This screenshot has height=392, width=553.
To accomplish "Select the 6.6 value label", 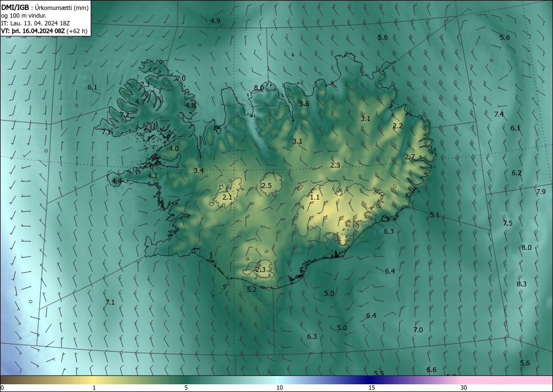I will [x=432, y=369].
